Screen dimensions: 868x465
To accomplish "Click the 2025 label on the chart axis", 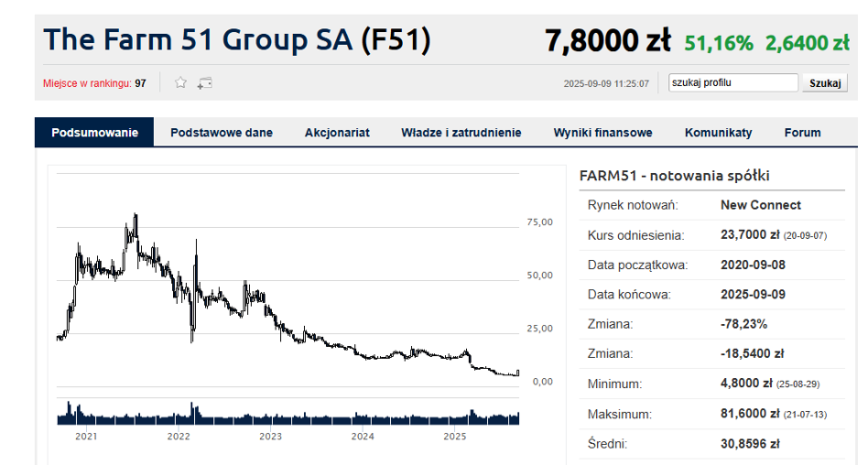I will click(455, 437).
